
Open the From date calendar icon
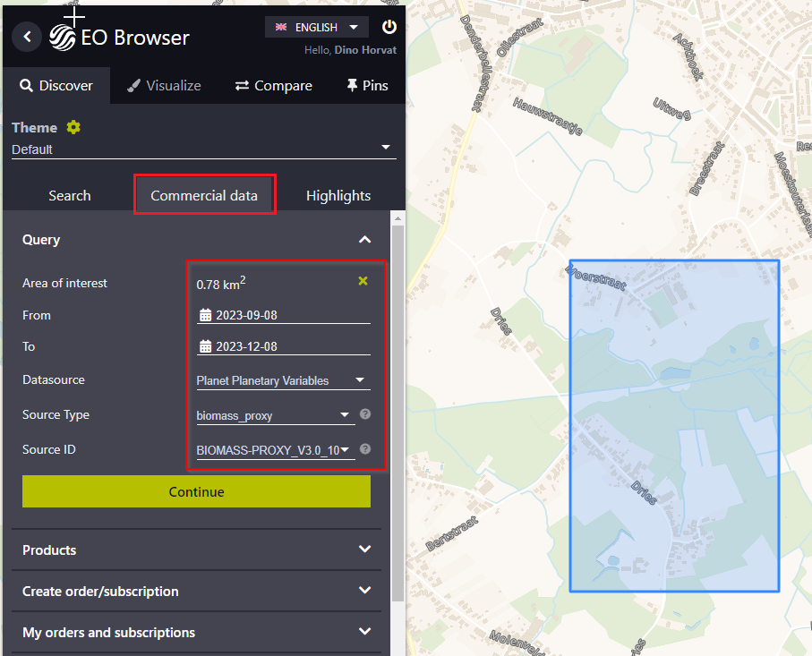pos(206,315)
